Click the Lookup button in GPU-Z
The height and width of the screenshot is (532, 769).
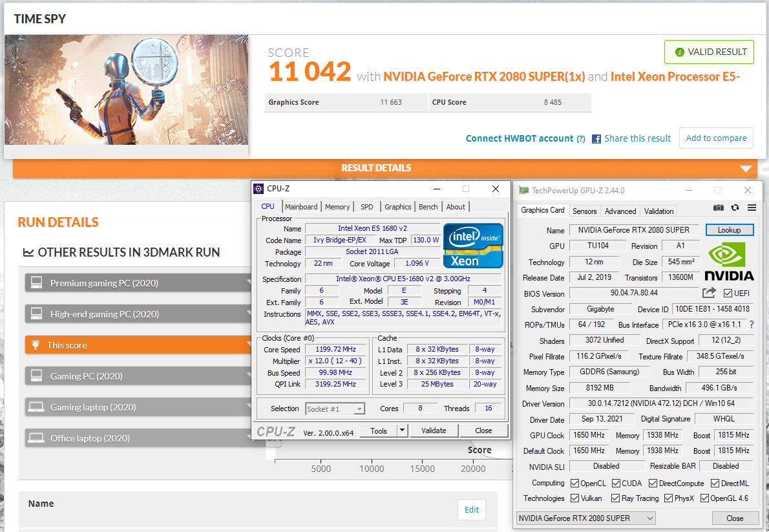[x=729, y=230]
